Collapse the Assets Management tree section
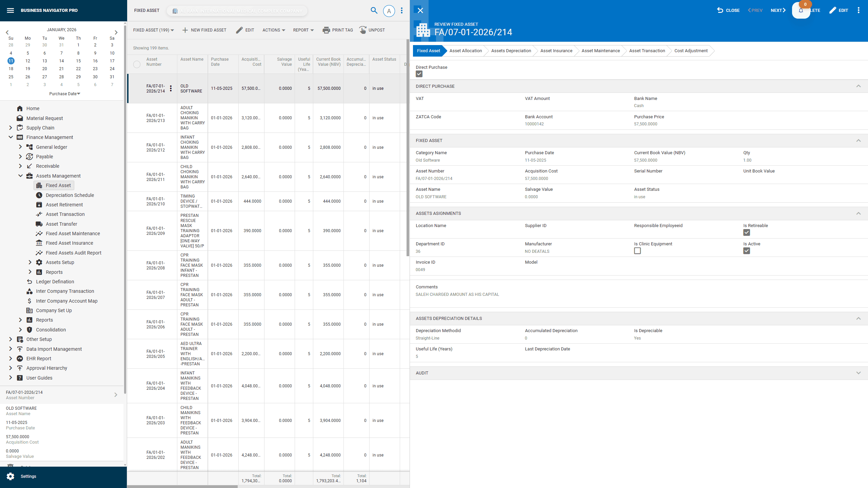Image resolution: width=868 pixels, height=488 pixels. point(20,176)
